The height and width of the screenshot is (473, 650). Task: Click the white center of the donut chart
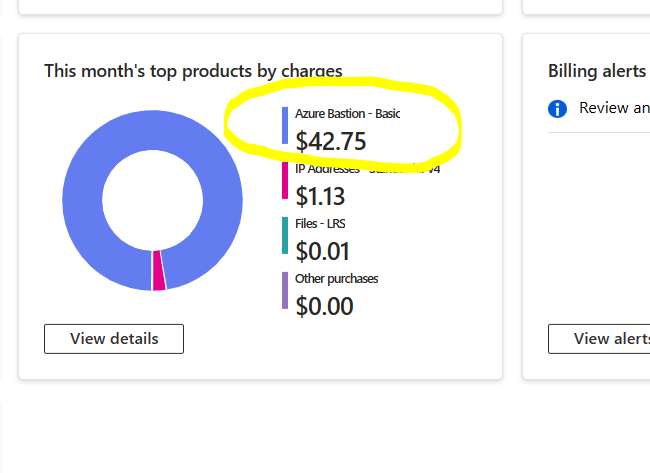click(153, 200)
